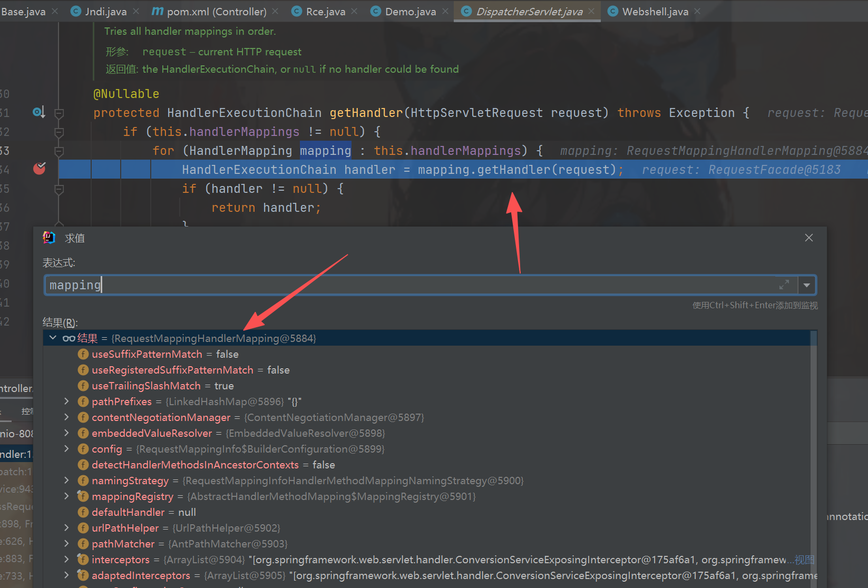Select the useSuffixPatternMatch field icon
This screenshot has height=588, width=868.
pos(83,354)
